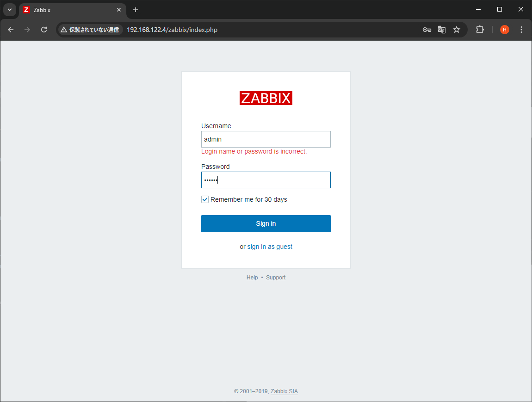
Task: Open a new browser tab
Action: [x=136, y=10]
